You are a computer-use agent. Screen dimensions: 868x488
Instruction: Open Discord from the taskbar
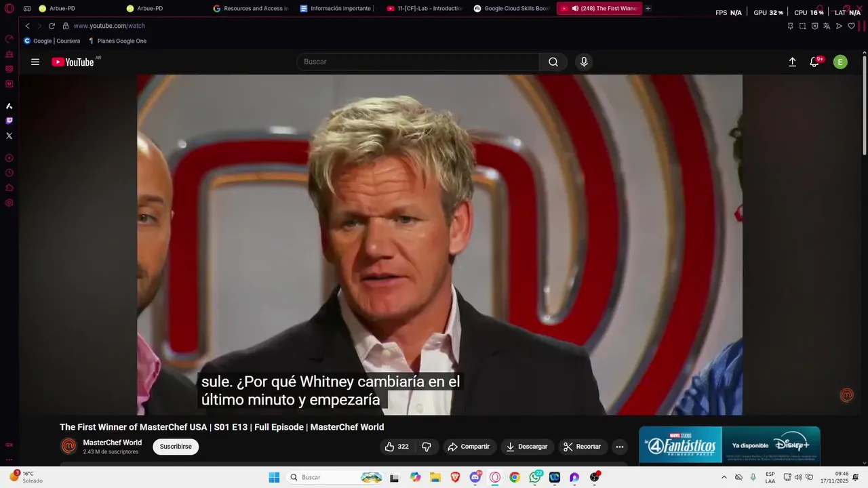[x=475, y=477]
